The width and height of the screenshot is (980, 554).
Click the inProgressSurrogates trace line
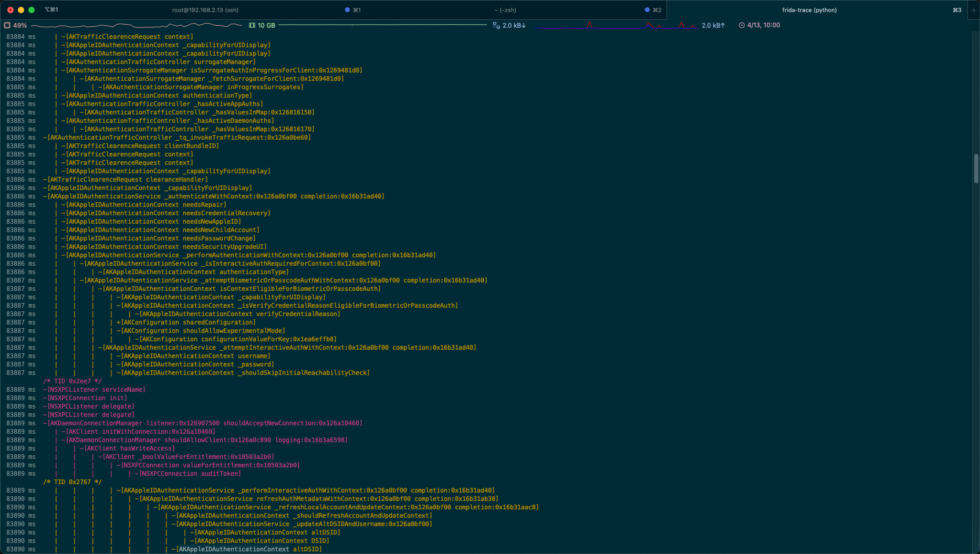click(x=201, y=87)
